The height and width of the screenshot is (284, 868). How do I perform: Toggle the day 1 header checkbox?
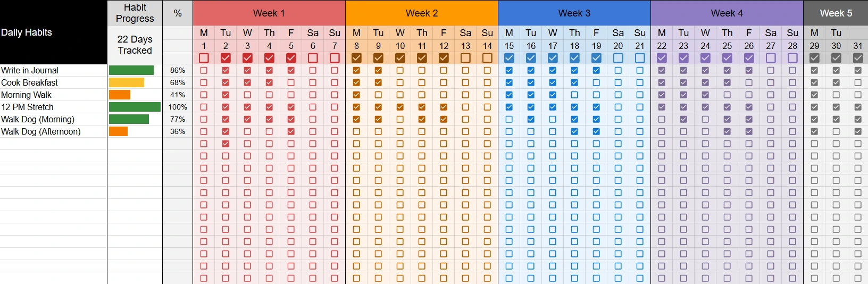[204, 58]
